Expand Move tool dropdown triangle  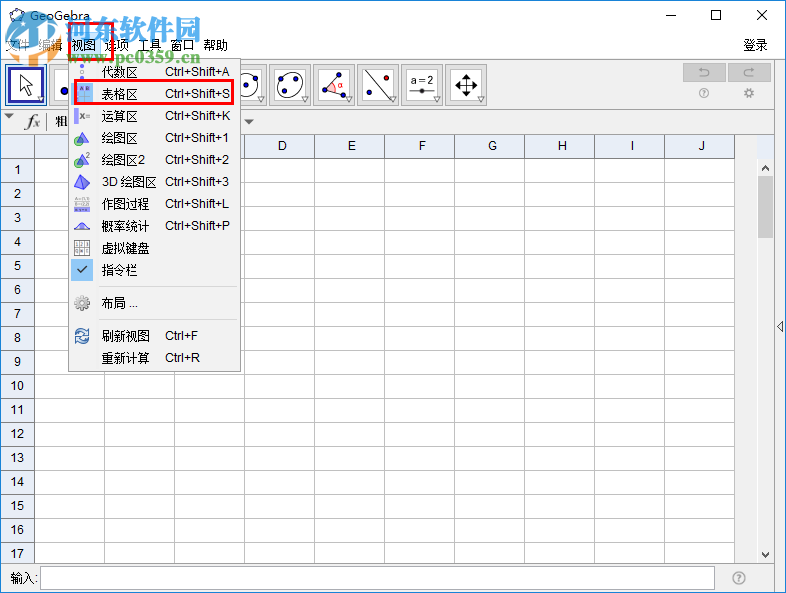41,99
